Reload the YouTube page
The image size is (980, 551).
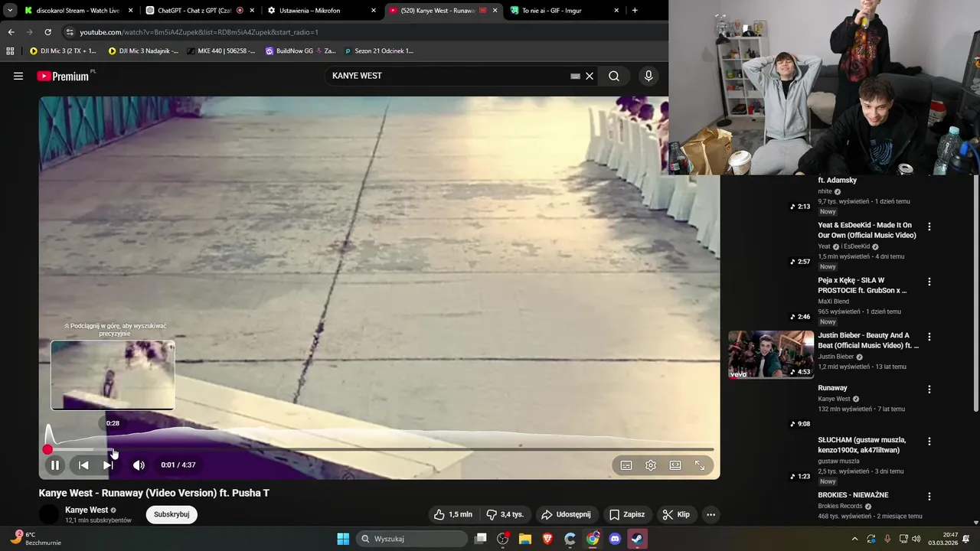pyautogui.click(x=47, y=32)
